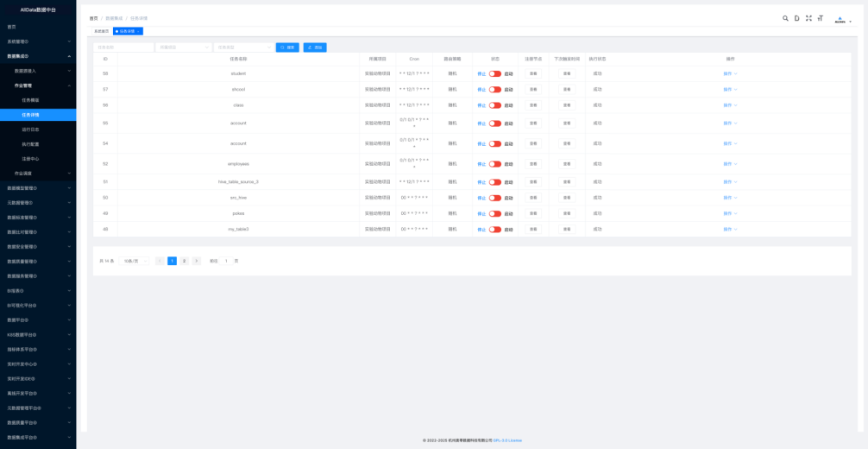Collapse the 作业管理 submenu
Image resolution: width=868 pixels, height=449 pixels.
tap(38, 85)
